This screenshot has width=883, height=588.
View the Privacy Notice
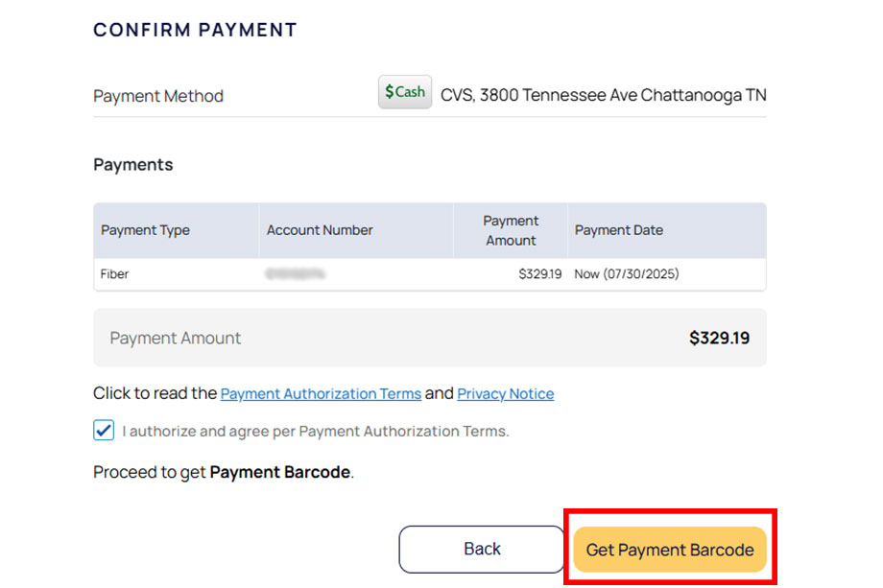[505, 393]
